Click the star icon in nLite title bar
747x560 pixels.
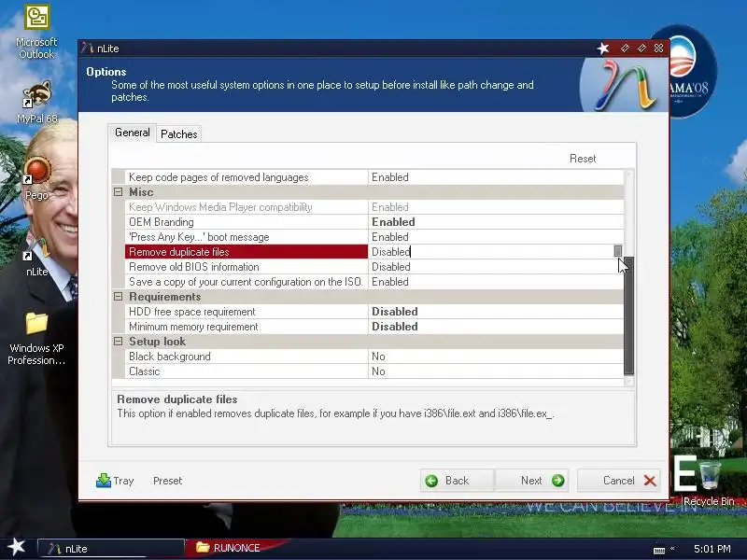point(603,49)
